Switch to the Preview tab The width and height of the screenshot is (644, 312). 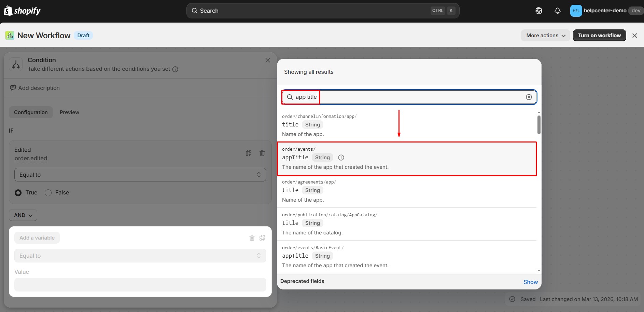point(69,112)
